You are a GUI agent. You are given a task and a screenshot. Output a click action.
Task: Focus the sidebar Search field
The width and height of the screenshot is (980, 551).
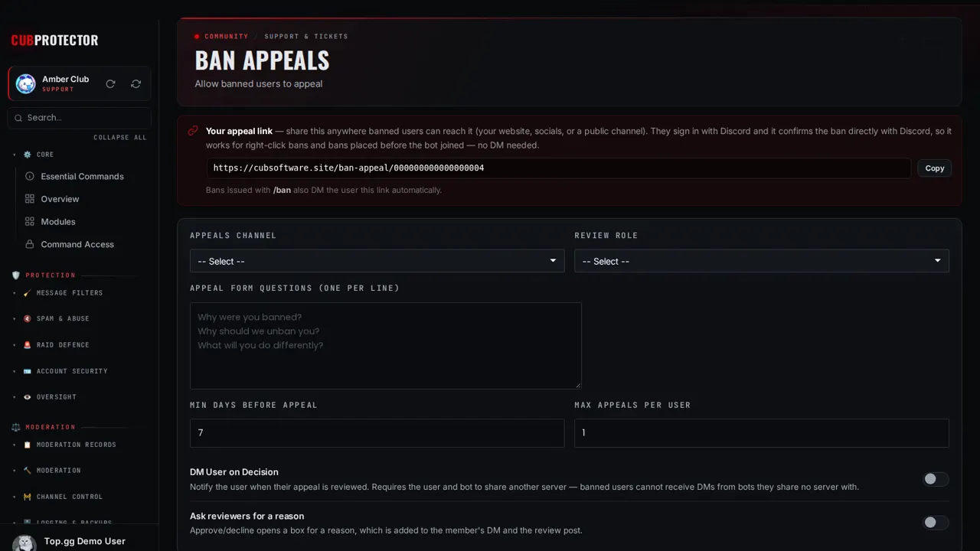(80, 118)
